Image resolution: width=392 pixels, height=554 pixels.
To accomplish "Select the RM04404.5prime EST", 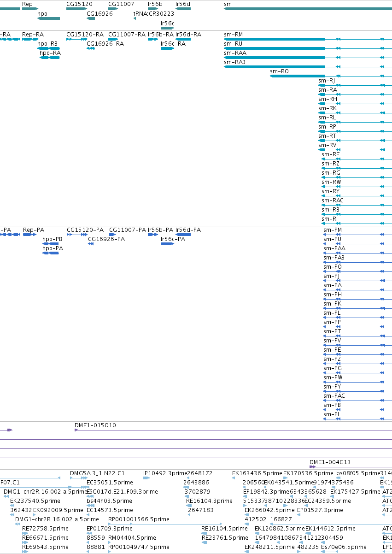I will point(111,542).
